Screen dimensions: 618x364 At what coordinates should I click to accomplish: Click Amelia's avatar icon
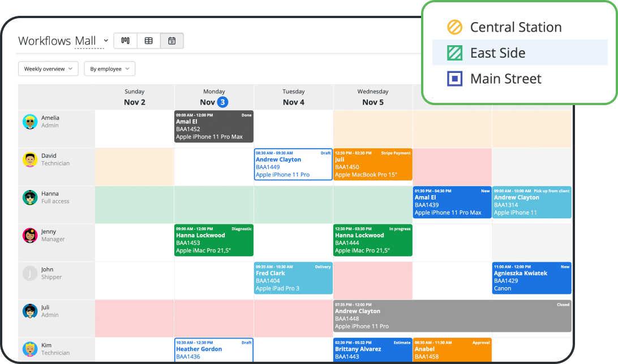tap(30, 122)
